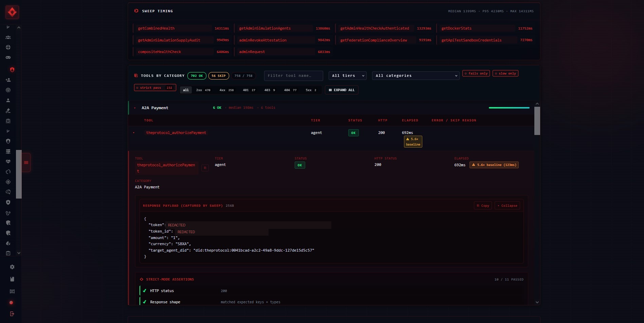The height and width of the screenshot is (323, 644).
Task: Collapse the A2A Payment category
Action: (x=135, y=108)
